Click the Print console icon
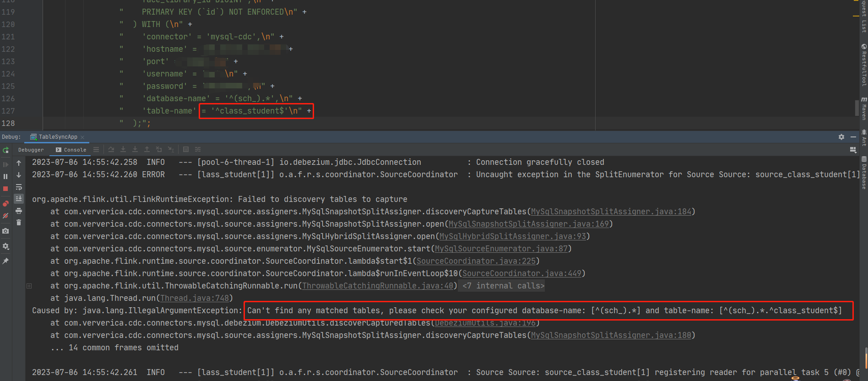This screenshot has width=868, height=381. click(19, 211)
